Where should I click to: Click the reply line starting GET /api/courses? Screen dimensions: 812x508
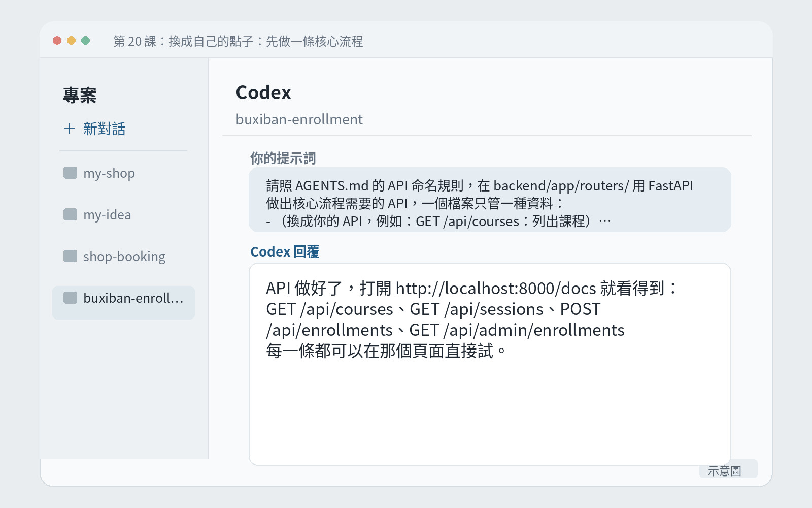[x=433, y=309]
